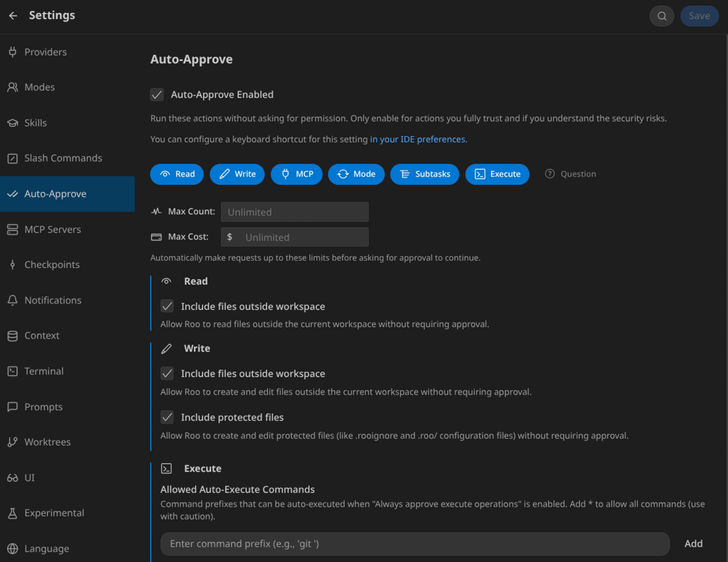
Task: Click the Checkpoints commit icon
Action: click(x=12, y=265)
